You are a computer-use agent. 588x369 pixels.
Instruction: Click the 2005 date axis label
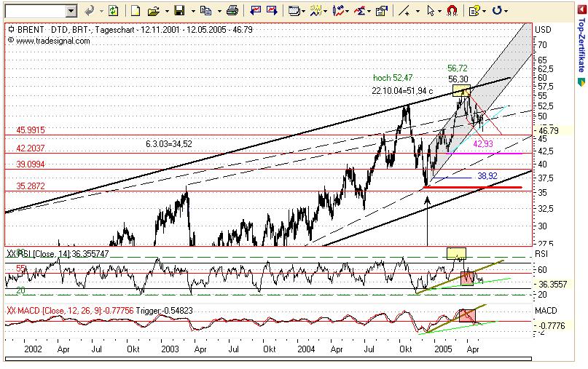(x=443, y=349)
